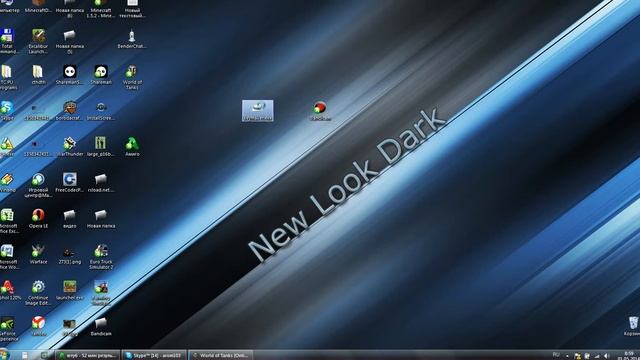640x360 pixels.
Task: Open the BenderChat desktop icon
Action: (132, 39)
